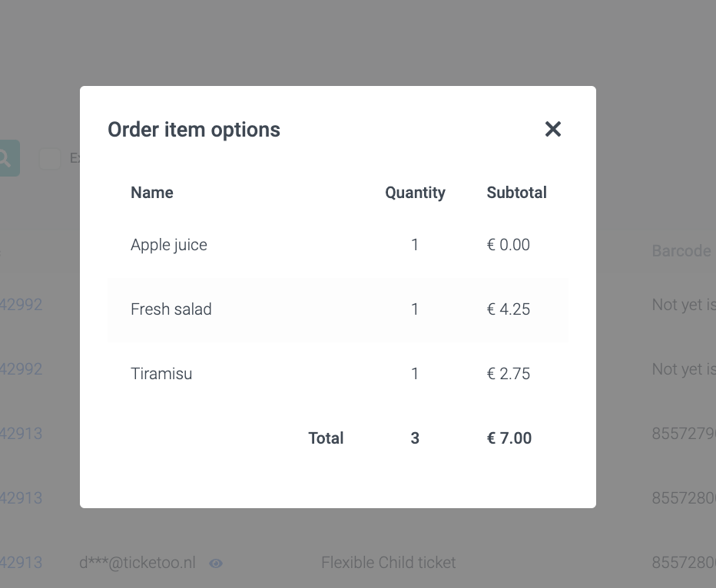Image resolution: width=716 pixels, height=588 pixels.
Task: Select the Tiramisu item name
Action: coord(161,374)
